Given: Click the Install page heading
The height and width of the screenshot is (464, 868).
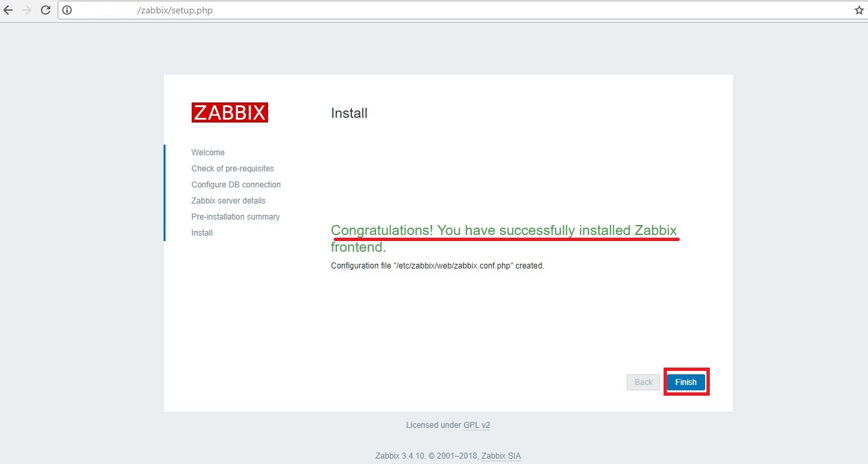Looking at the screenshot, I should [349, 113].
